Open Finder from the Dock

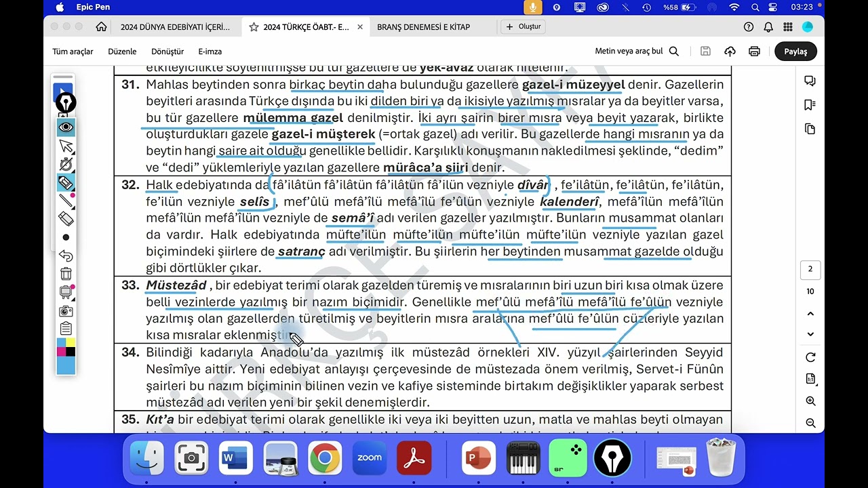click(147, 458)
